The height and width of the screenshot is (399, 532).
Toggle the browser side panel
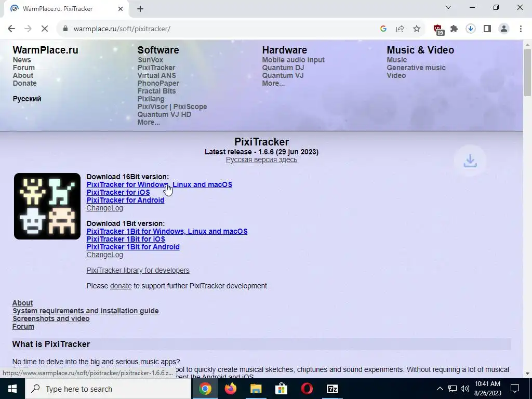[x=487, y=29]
